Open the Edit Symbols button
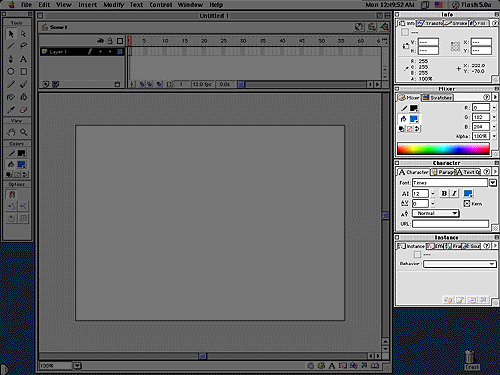Screen dimensions: 500x375 [x=384, y=27]
